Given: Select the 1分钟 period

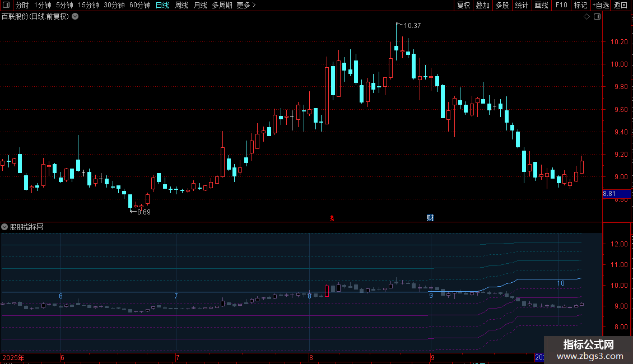Looking at the screenshot, I should click(x=43, y=5).
